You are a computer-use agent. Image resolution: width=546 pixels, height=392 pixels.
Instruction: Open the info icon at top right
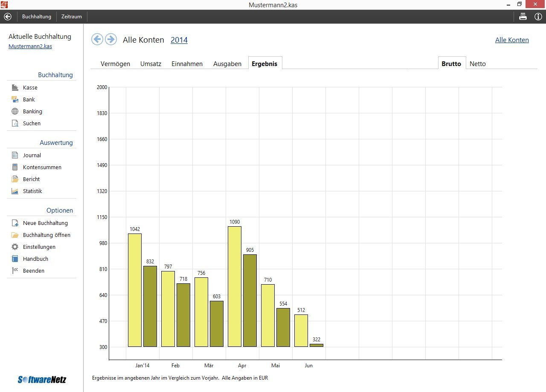tap(538, 17)
